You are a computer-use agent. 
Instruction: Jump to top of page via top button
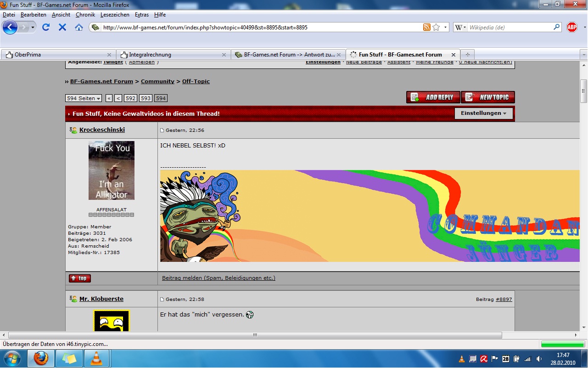80,278
